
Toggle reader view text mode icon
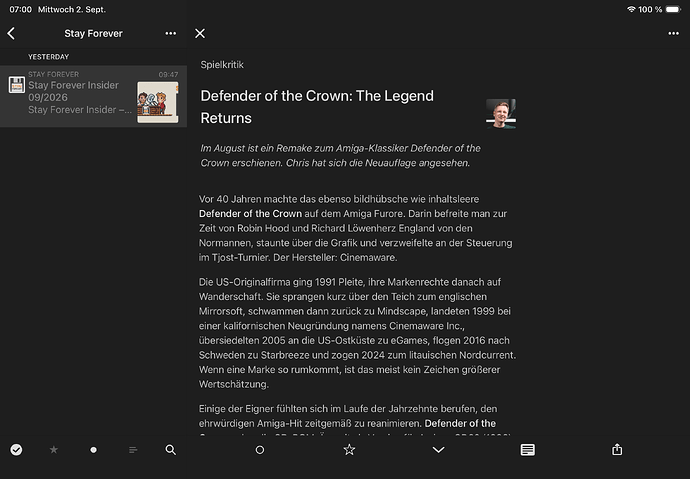coord(528,450)
